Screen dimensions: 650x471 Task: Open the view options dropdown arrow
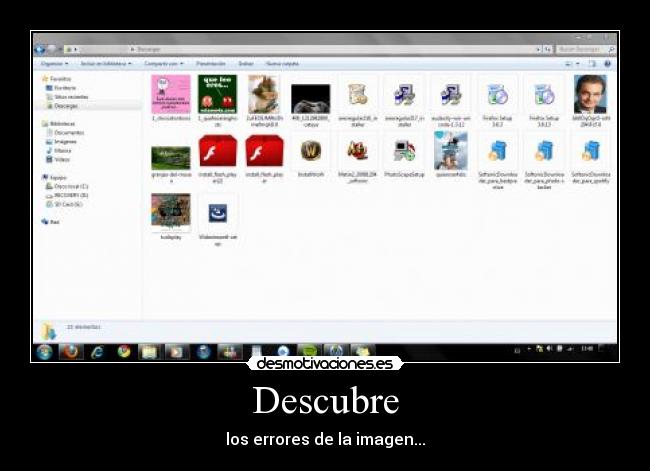click(578, 64)
